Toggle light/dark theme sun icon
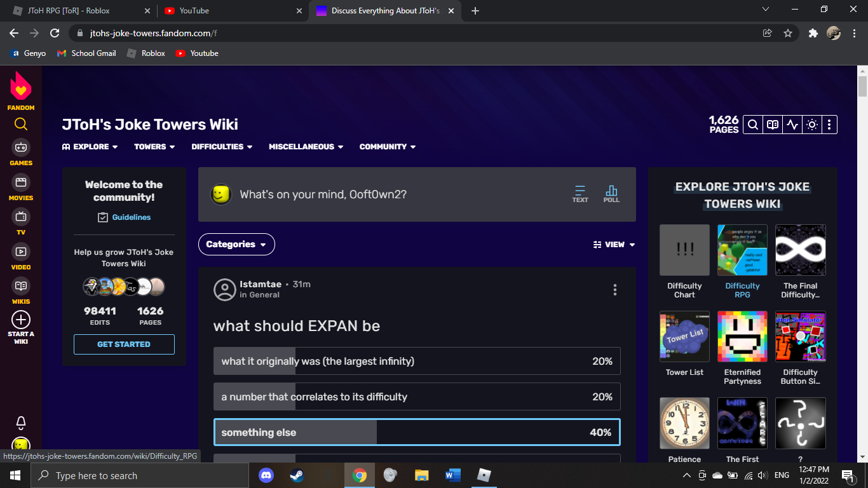 tap(812, 125)
